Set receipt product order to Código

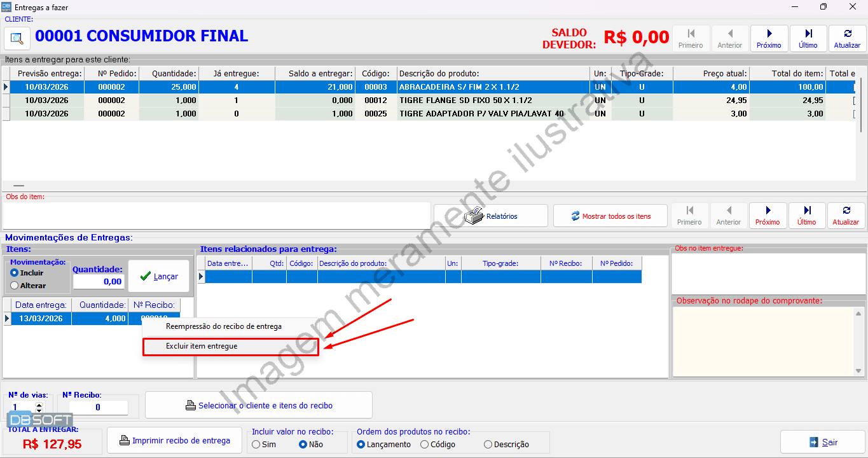[425, 445]
